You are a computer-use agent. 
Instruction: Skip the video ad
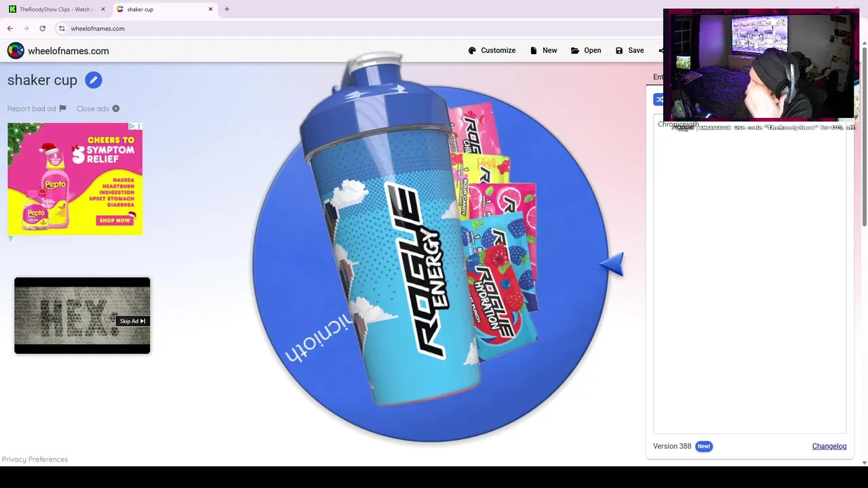pyautogui.click(x=132, y=321)
